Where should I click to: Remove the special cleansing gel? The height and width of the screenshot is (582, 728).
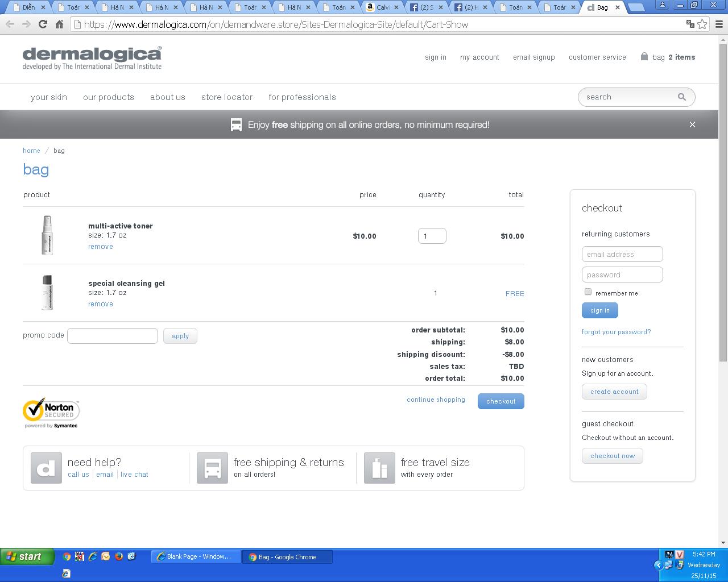(101, 304)
